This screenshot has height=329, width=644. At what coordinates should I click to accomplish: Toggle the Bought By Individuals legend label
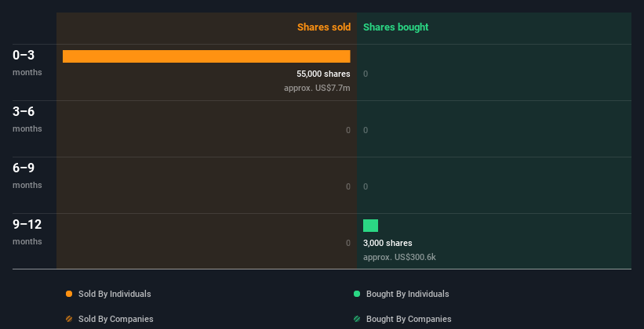point(407,294)
